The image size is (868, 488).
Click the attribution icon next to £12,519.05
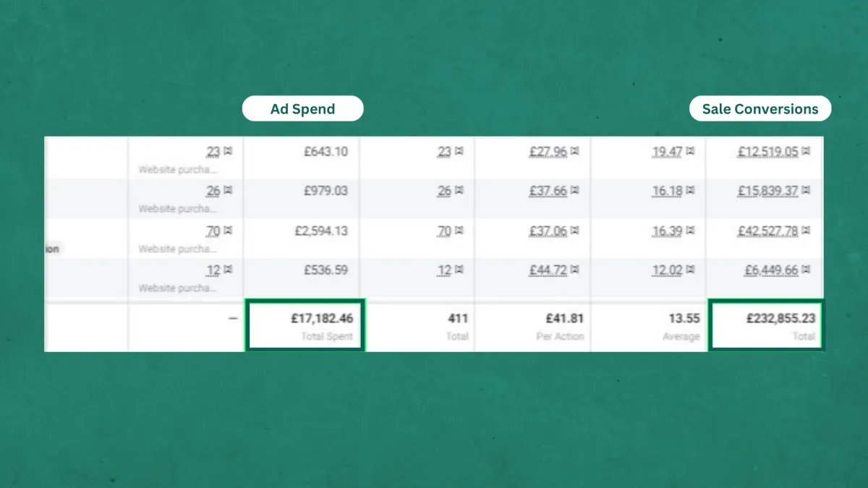tap(806, 152)
